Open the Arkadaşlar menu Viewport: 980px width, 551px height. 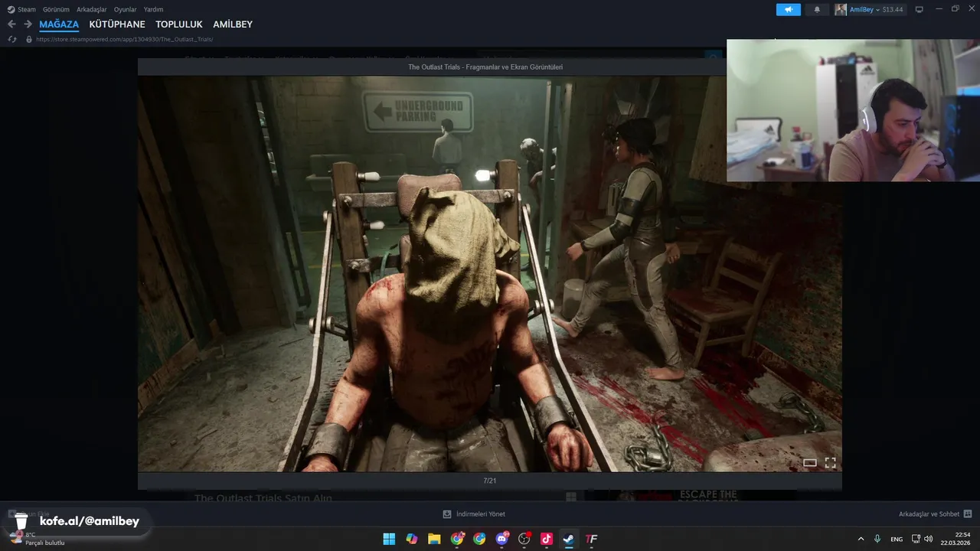pos(92,9)
